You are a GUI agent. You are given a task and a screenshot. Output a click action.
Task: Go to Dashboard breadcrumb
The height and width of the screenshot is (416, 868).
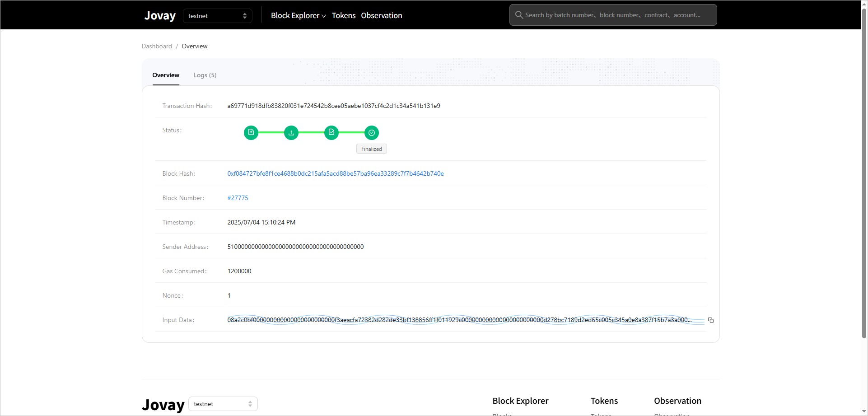tap(157, 46)
